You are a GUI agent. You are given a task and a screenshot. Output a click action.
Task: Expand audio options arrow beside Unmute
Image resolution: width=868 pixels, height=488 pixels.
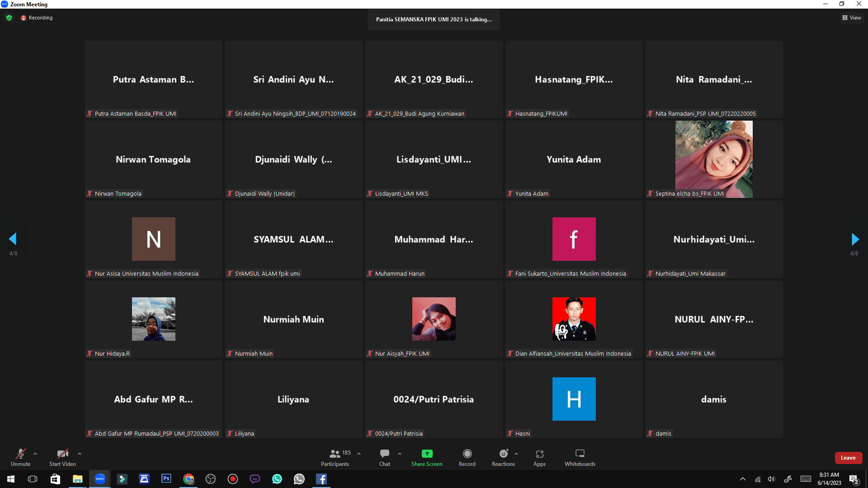(x=35, y=453)
